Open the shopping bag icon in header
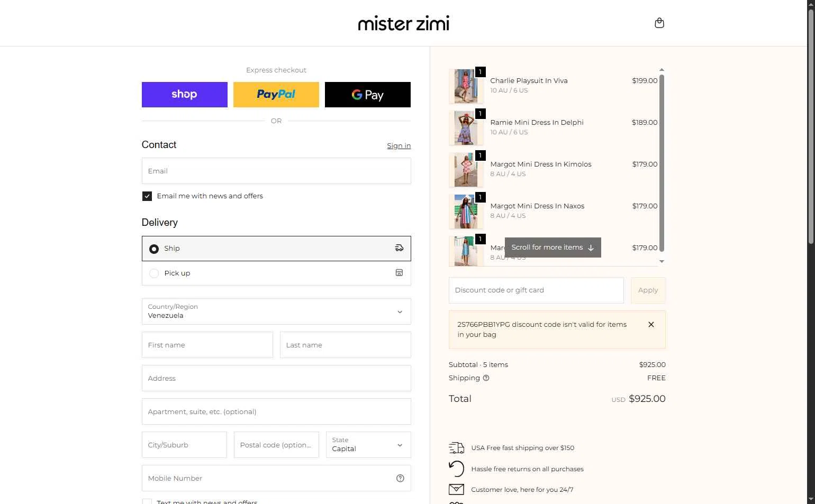 pos(659,23)
